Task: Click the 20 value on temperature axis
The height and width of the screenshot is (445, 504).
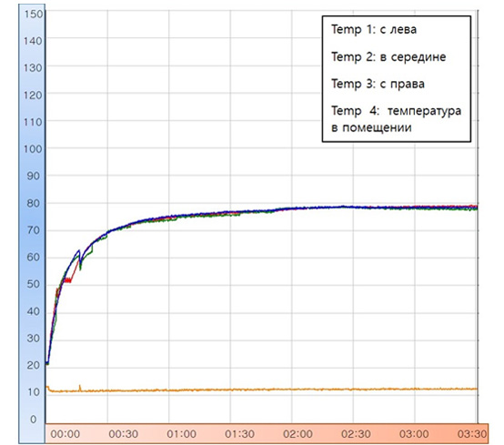Action: (33, 365)
